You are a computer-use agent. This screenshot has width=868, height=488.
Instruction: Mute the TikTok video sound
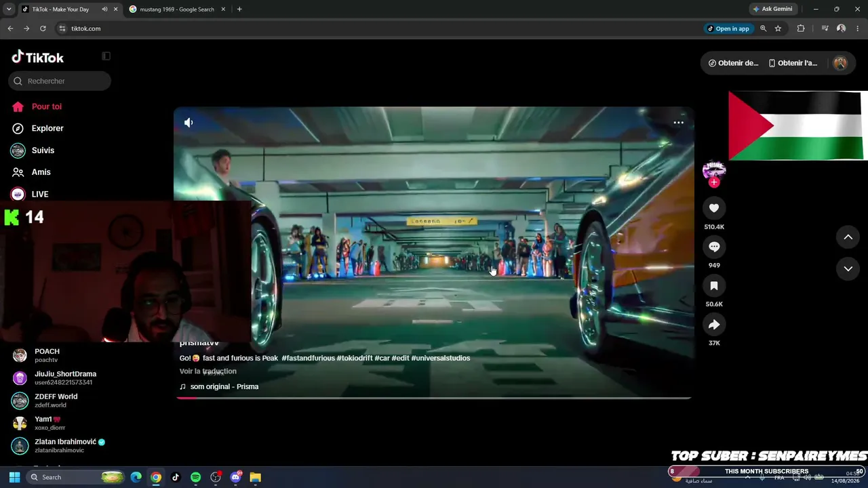click(x=189, y=123)
